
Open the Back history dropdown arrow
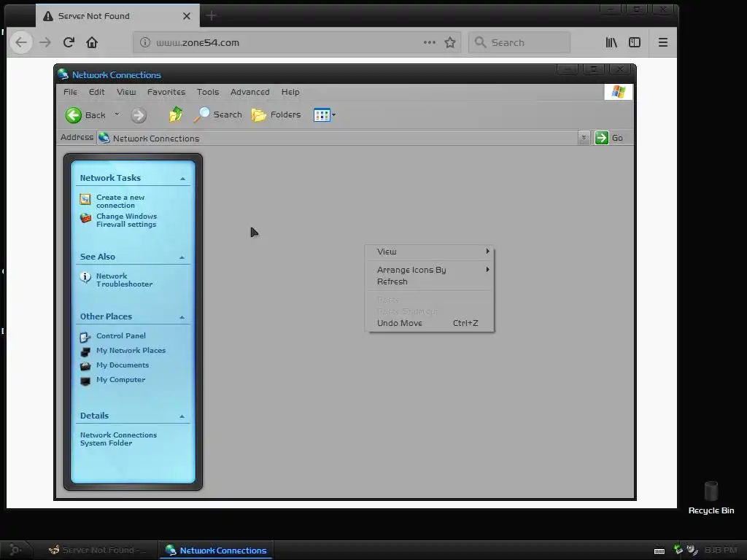point(117,114)
